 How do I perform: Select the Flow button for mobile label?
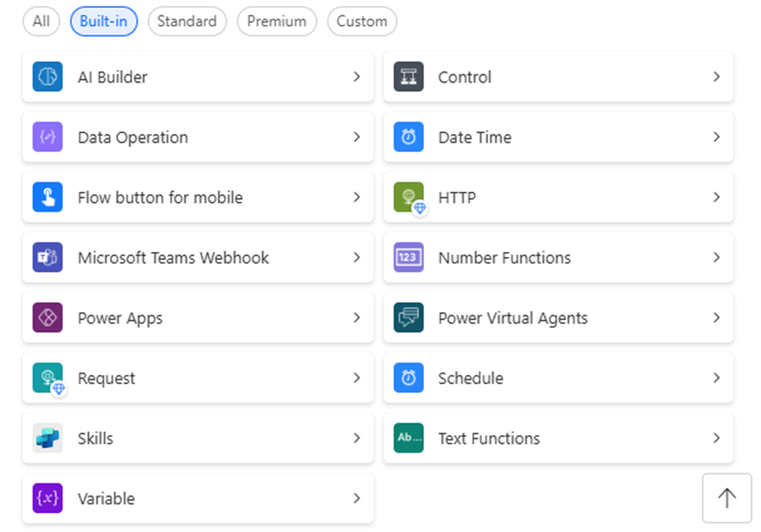click(161, 197)
